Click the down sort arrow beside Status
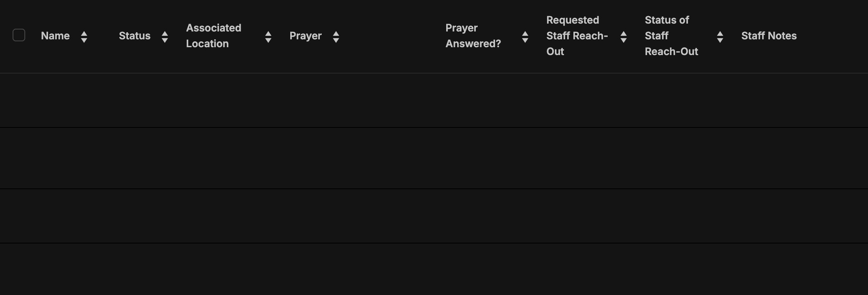The height and width of the screenshot is (295, 868). click(x=165, y=40)
